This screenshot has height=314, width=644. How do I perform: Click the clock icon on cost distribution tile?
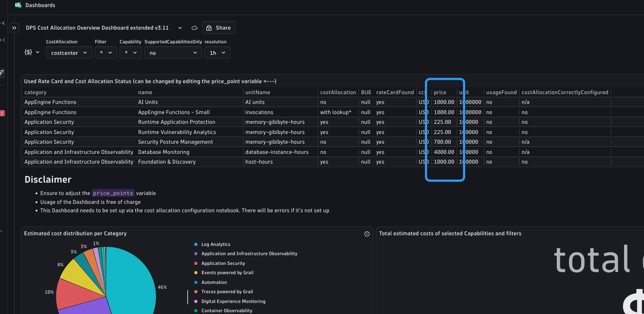[367, 234]
